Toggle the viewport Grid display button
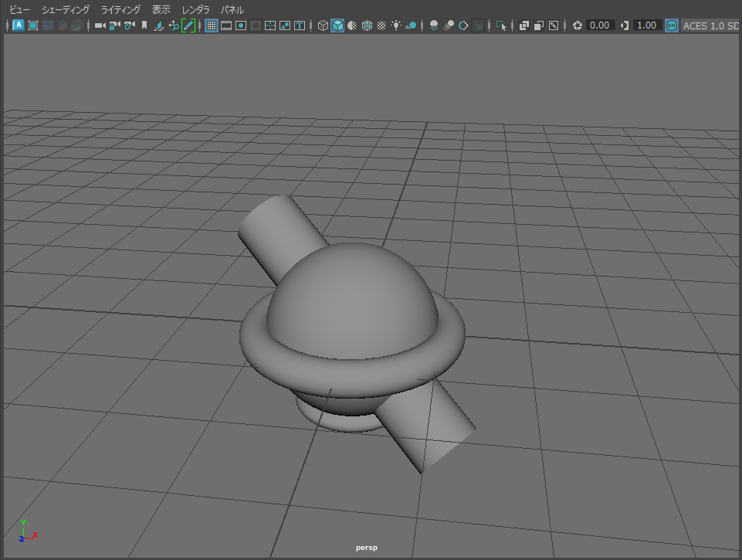742x560 pixels. 212,25
